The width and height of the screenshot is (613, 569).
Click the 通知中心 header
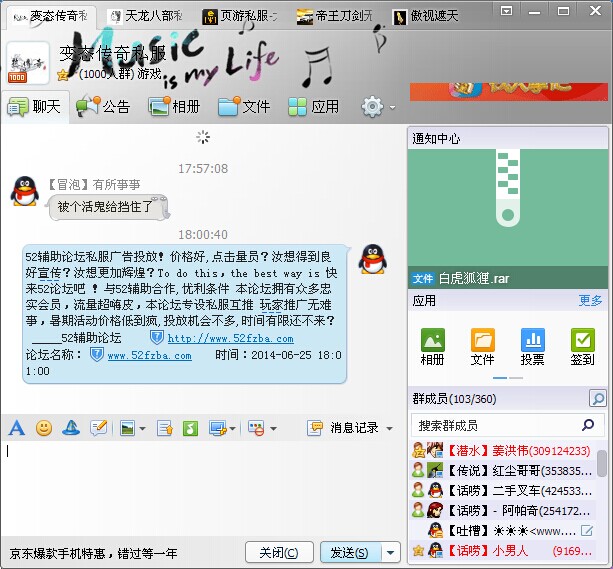pos(436,138)
